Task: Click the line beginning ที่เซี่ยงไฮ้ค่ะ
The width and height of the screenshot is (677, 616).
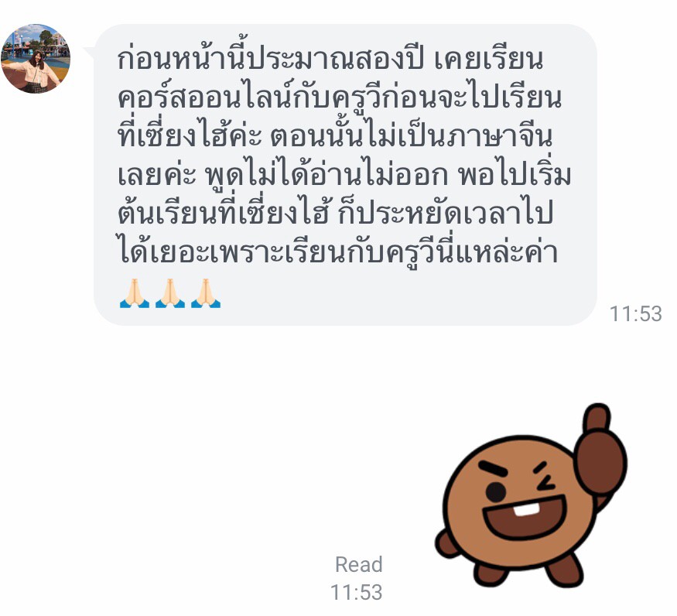Action: [x=335, y=136]
